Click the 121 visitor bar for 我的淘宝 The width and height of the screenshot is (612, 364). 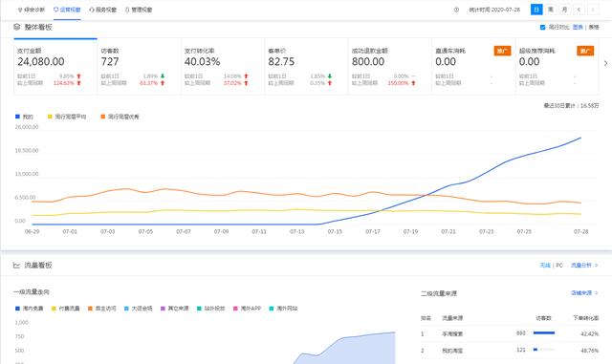point(544,350)
